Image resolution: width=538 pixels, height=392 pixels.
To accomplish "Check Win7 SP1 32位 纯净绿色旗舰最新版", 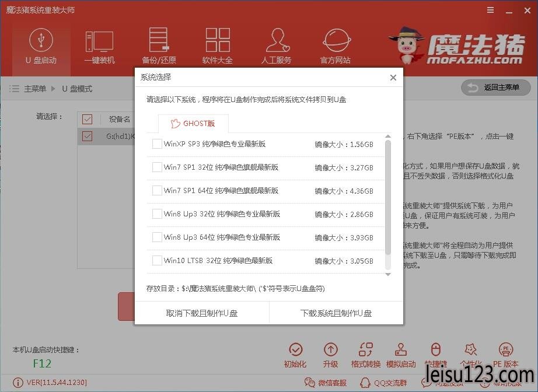I will click(x=157, y=167).
